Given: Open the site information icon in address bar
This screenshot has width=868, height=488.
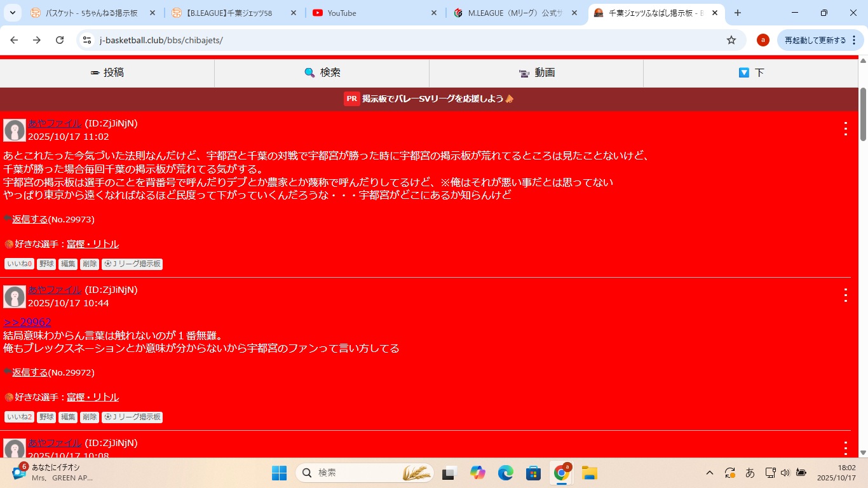Looking at the screenshot, I should click(88, 40).
